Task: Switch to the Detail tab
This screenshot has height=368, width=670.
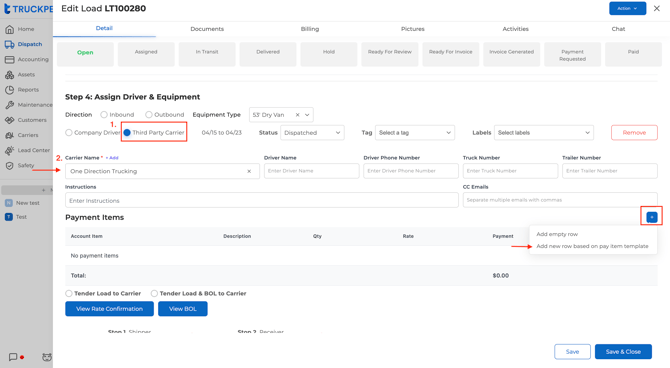Action: point(104,28)
